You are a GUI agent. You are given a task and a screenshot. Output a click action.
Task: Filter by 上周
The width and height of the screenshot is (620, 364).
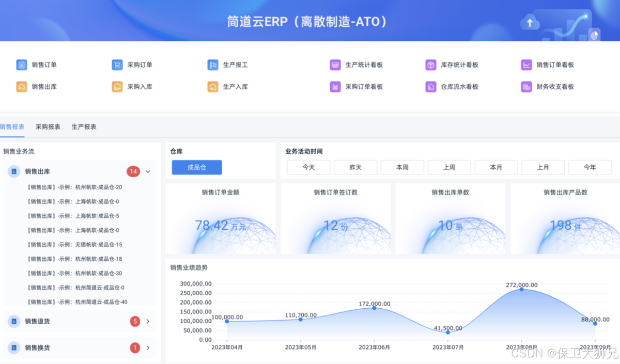pyautogui.click(x=449, y=167)
